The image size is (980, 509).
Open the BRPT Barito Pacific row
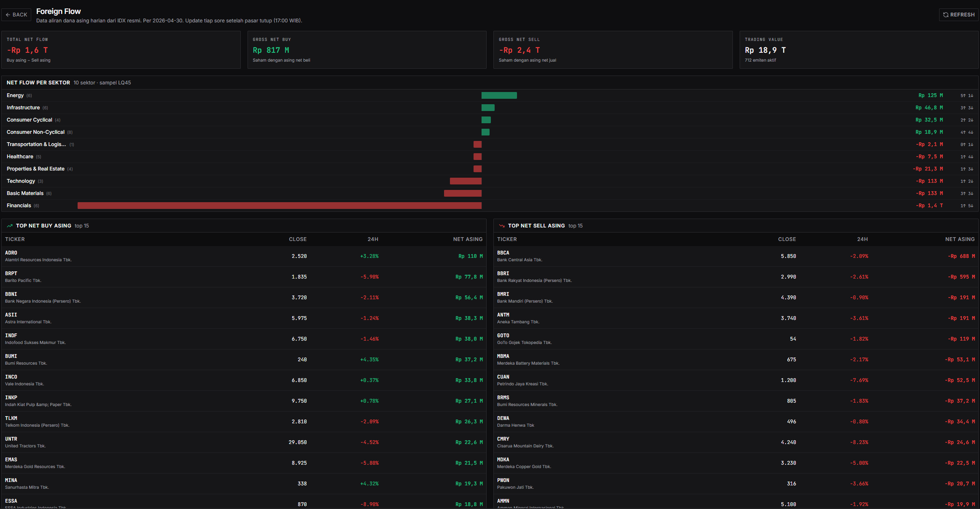click(244, 277)
